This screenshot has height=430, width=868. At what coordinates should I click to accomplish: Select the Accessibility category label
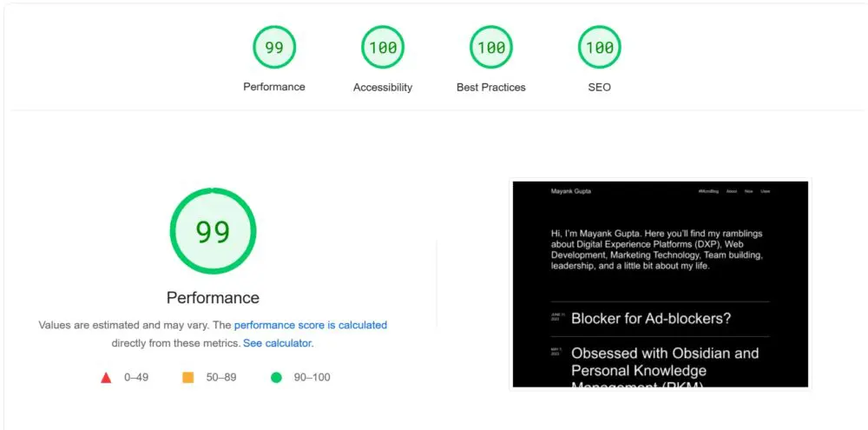point(383,88)
